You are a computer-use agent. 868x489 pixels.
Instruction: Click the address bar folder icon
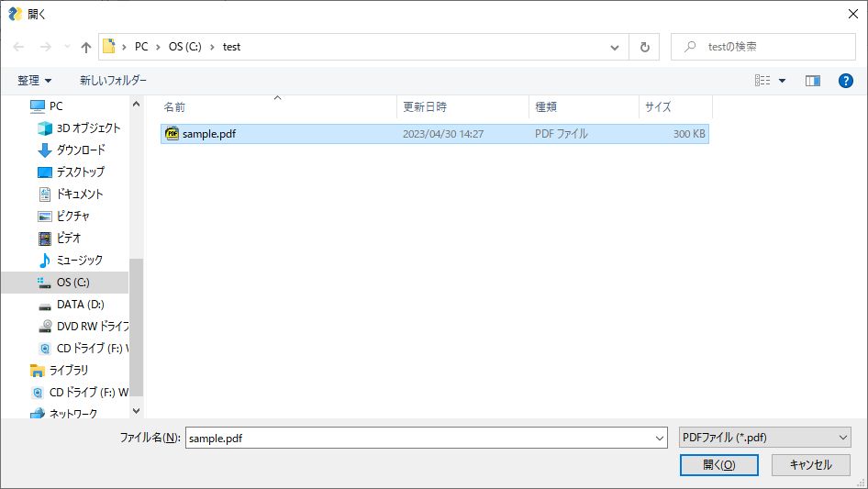coord(109,47)
